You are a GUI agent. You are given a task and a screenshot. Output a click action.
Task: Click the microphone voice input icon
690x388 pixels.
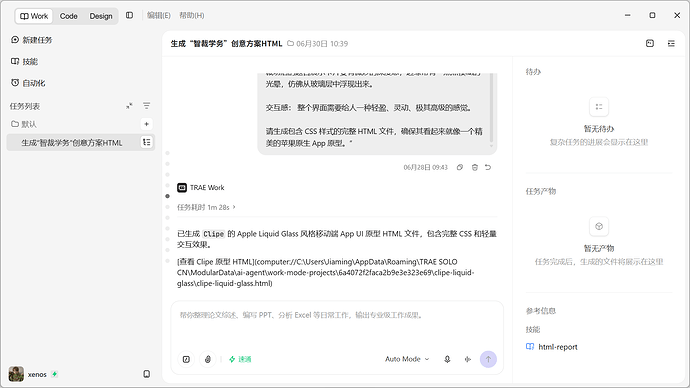447,359
